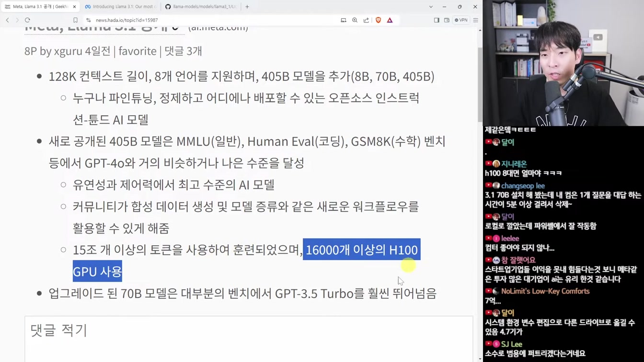Click the favorite link
Screen dimensions: 644x362
point(138,51)
